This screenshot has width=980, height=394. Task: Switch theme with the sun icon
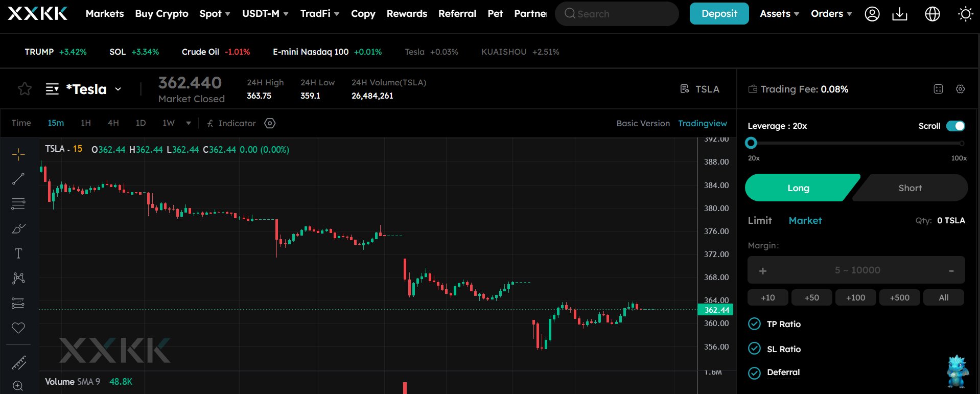tap(965, 14)
